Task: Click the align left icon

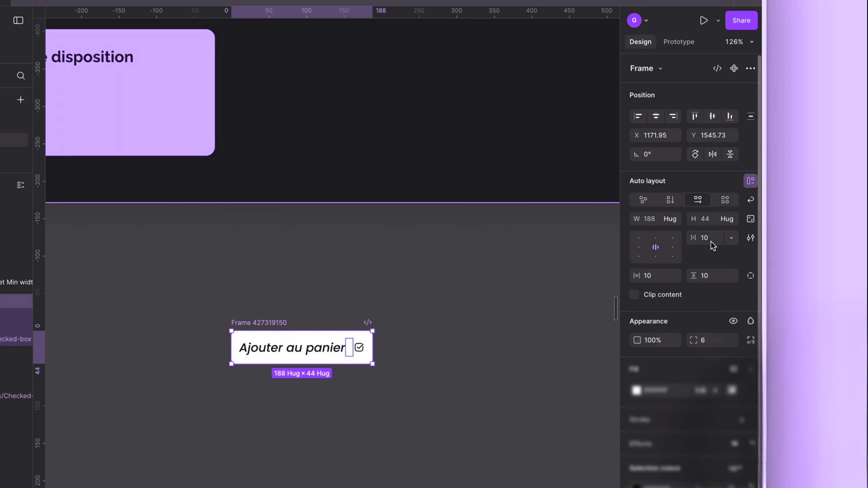Action: [x=638, y=116]
